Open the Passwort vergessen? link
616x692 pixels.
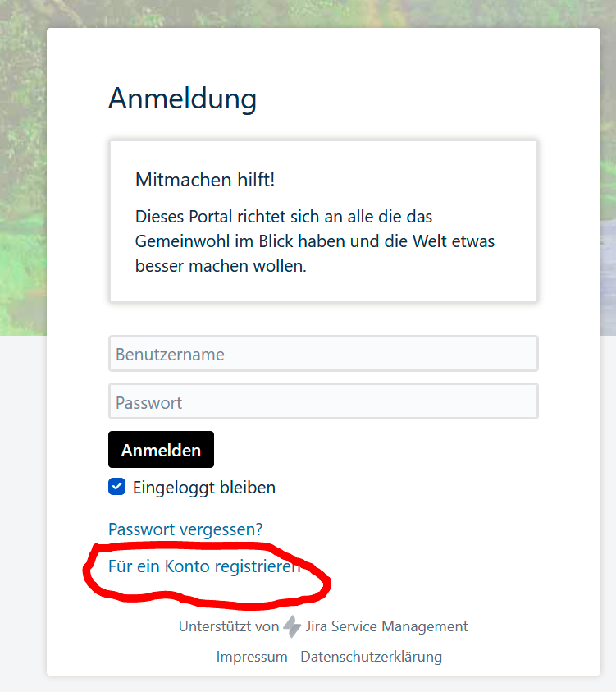click(x=185, y=529)
